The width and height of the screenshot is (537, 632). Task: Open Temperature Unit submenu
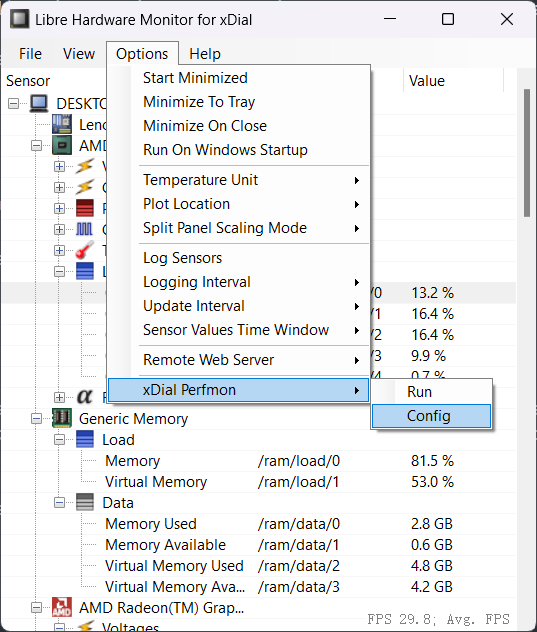click(x=239, y=180)
